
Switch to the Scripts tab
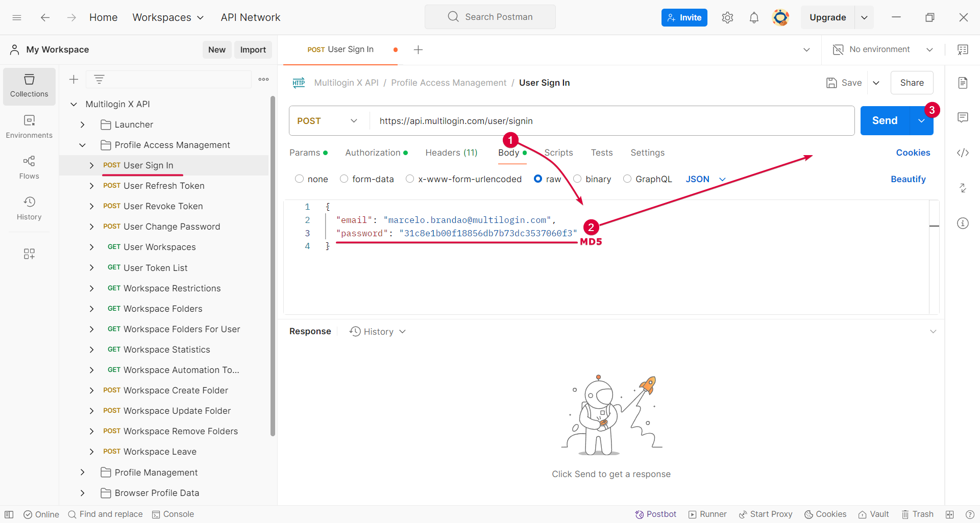558,152
